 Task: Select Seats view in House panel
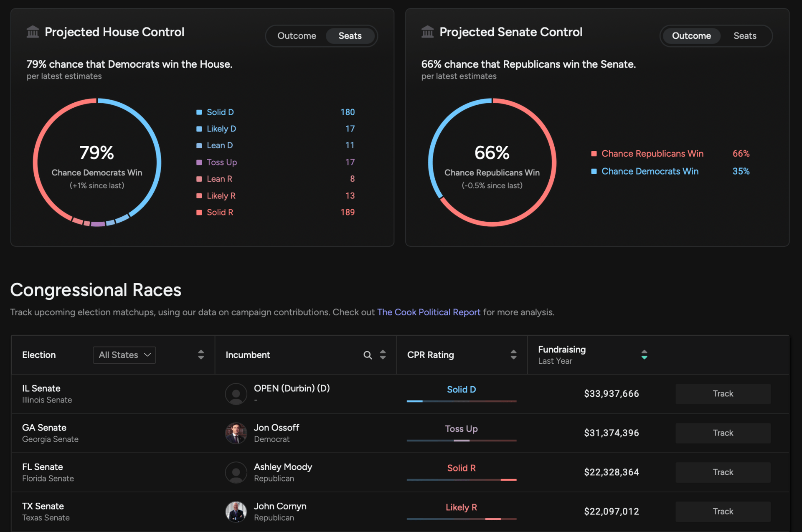click(x=350, y=36)
